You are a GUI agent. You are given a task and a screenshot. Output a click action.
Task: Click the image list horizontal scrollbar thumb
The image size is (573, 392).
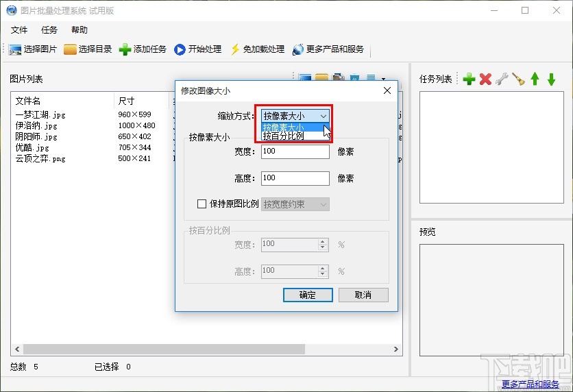point(164,350)
